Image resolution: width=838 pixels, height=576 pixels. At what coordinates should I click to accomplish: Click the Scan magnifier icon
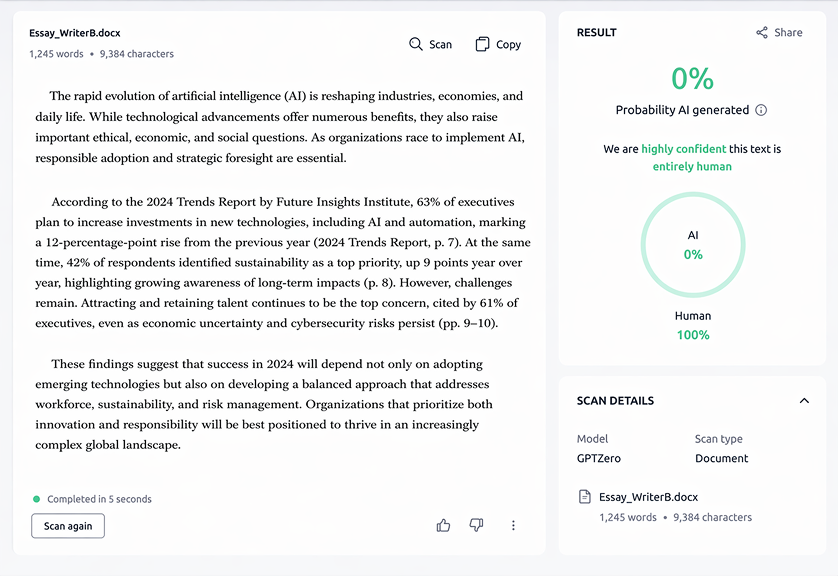coord(416,44)
